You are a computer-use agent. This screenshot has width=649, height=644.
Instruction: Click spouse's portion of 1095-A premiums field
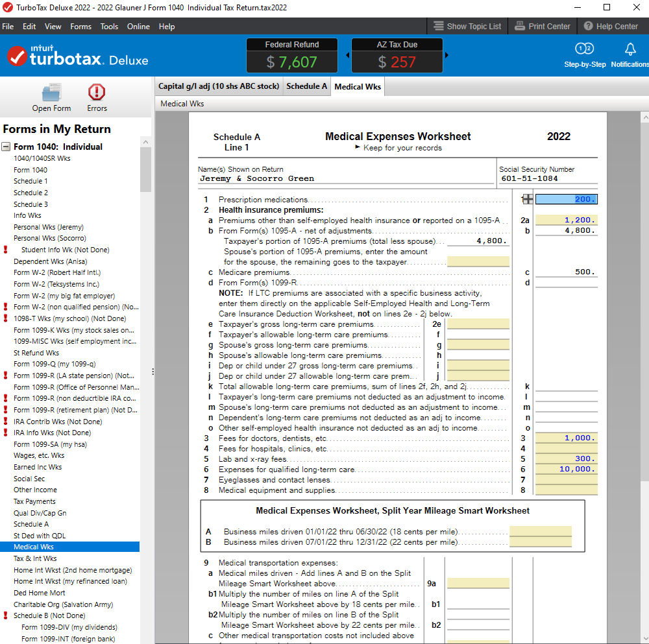[478, 262]
